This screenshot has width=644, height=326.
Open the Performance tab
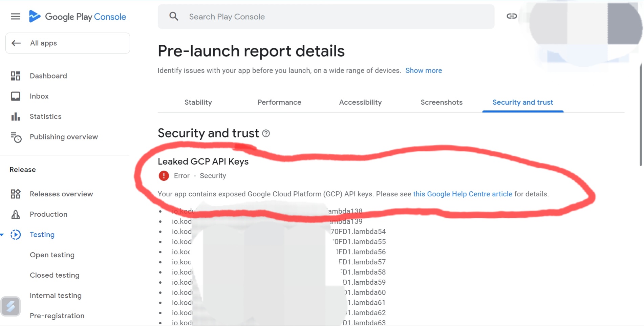pos(279,102)
